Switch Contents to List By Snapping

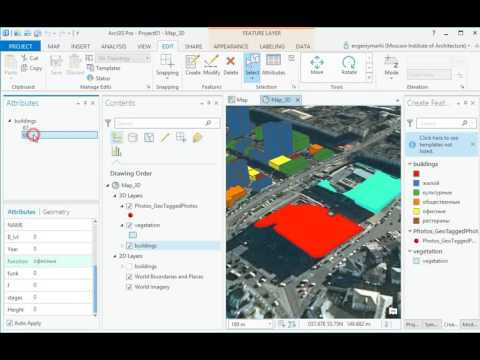pyautogui.click(x=181, y=137)
